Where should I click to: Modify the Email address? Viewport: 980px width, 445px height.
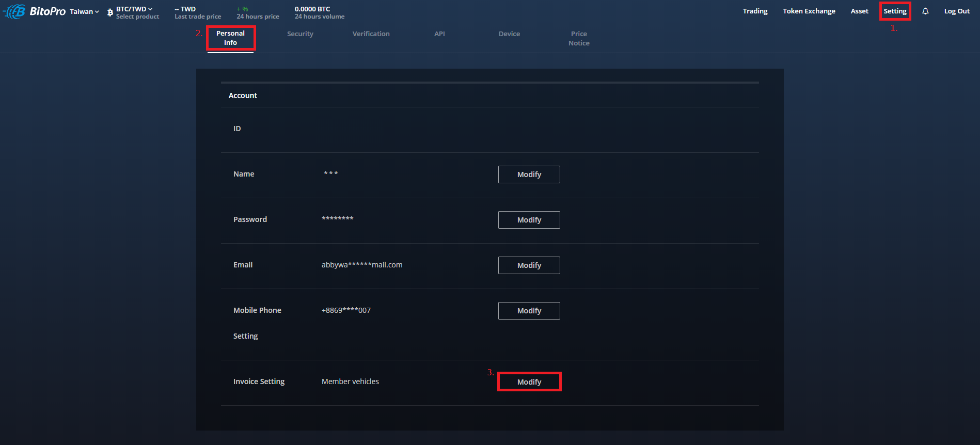tap(529, 265)
